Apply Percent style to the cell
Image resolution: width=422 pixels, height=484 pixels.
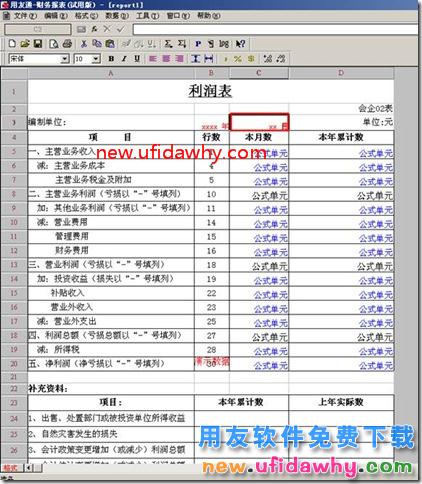pos(238,59)
